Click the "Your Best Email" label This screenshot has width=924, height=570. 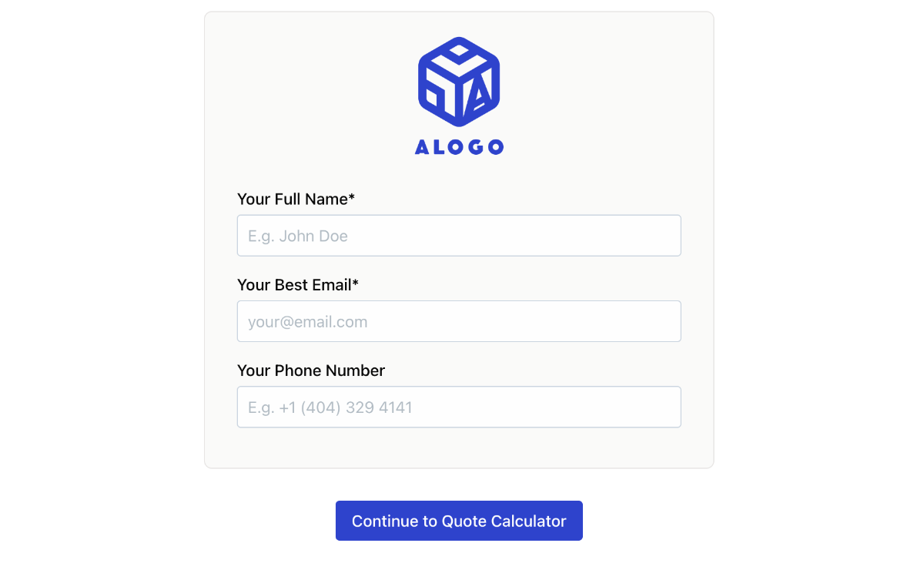[294, 285]
